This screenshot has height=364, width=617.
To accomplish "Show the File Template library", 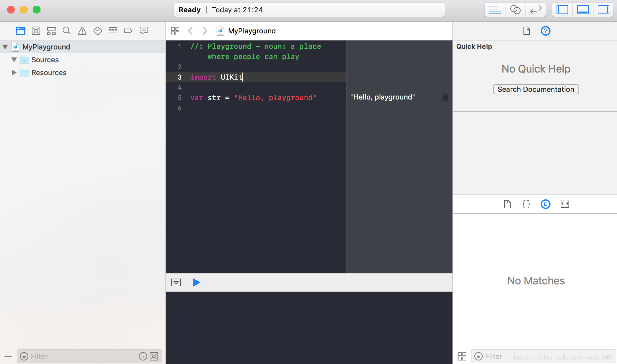I will point(507,204).
